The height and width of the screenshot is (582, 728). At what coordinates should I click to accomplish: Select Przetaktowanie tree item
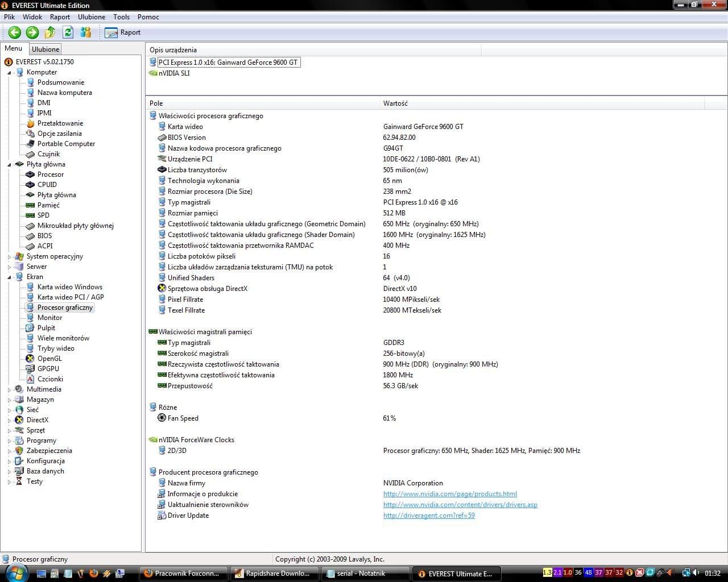pos(60,123)
